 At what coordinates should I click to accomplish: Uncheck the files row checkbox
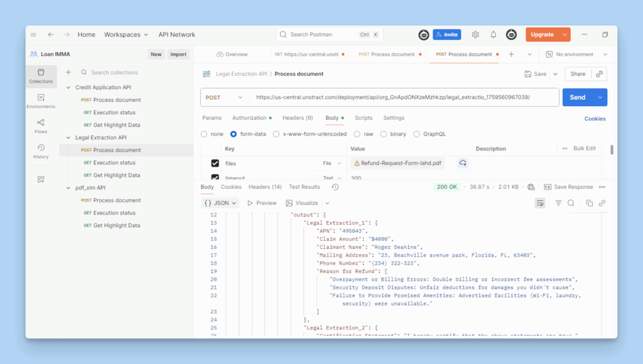tap(215, 163)
